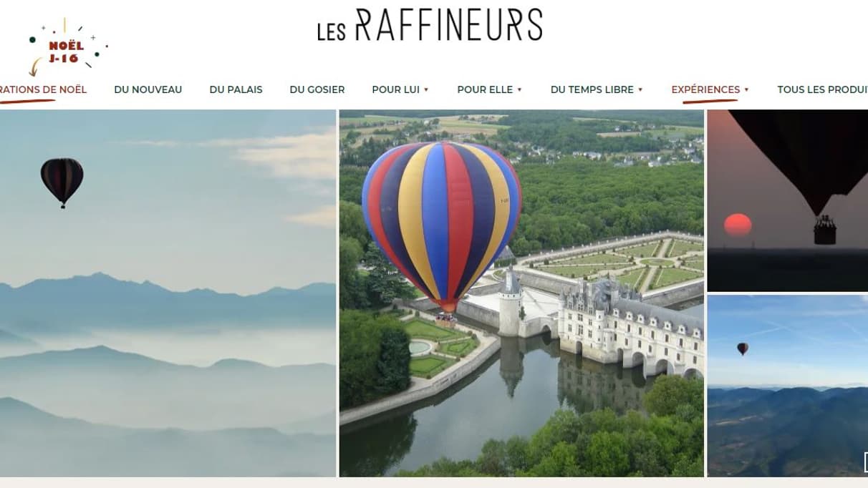View the sunset balloon silhouette photo
Viewport: 868px width, 488px height.
(x=788, y=200)
